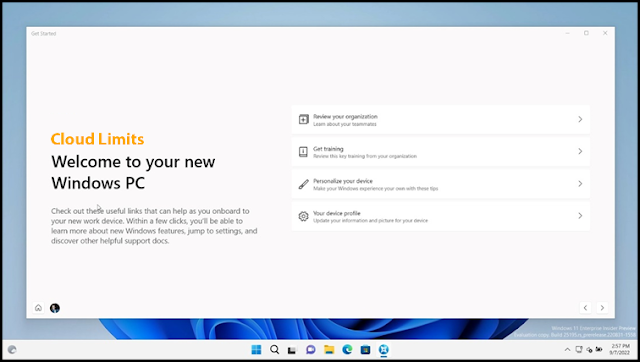Expand Review your organization chevron
The image size is (640, 362).
580,119
